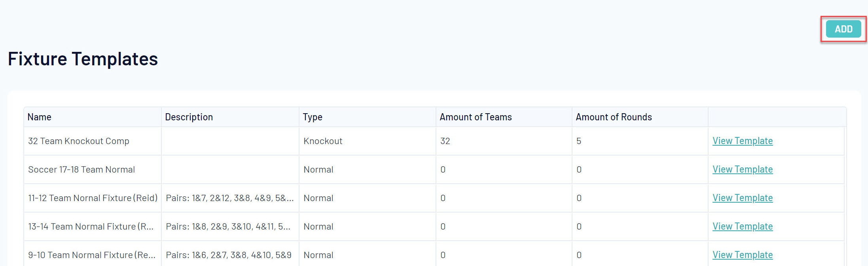Click the description starting Pairs: 1&7, 2&12

click(229, 198)
